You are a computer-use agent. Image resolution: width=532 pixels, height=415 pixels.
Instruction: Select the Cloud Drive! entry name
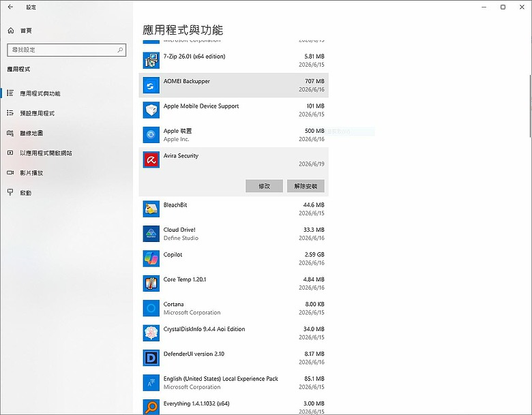[x=179, y=230]
